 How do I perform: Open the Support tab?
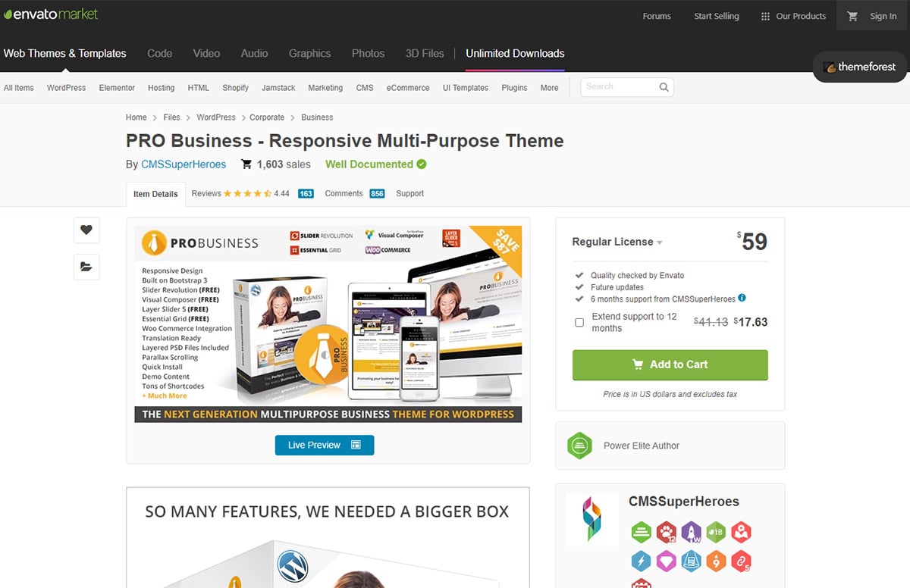(409, 194)
